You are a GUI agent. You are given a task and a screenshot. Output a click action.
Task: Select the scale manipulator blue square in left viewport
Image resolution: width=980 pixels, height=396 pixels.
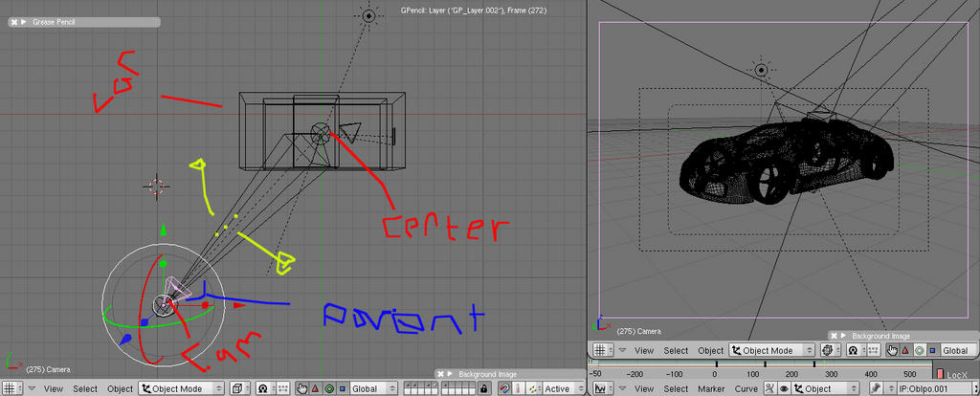click(343, 388)
